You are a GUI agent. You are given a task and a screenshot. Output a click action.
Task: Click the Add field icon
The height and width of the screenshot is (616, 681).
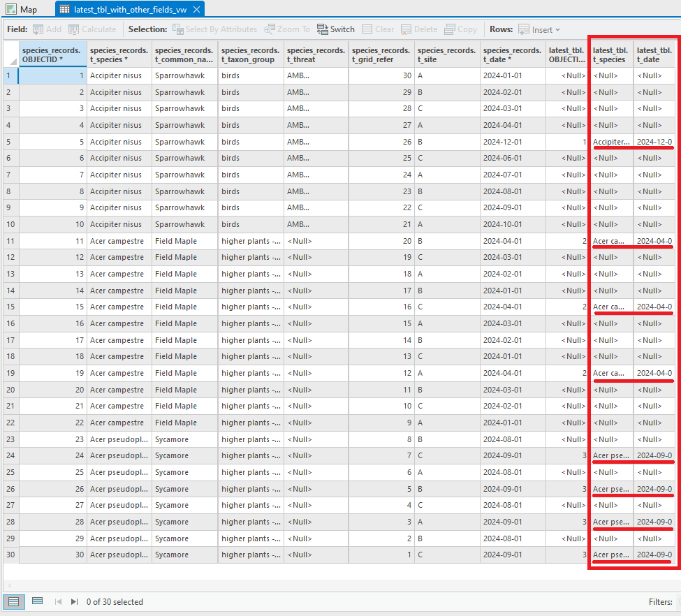pyautogui.click(x=38, y=29)
